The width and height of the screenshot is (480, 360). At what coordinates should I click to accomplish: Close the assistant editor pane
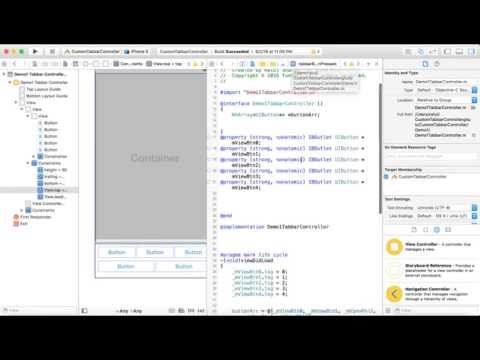[x=377, y=64]
